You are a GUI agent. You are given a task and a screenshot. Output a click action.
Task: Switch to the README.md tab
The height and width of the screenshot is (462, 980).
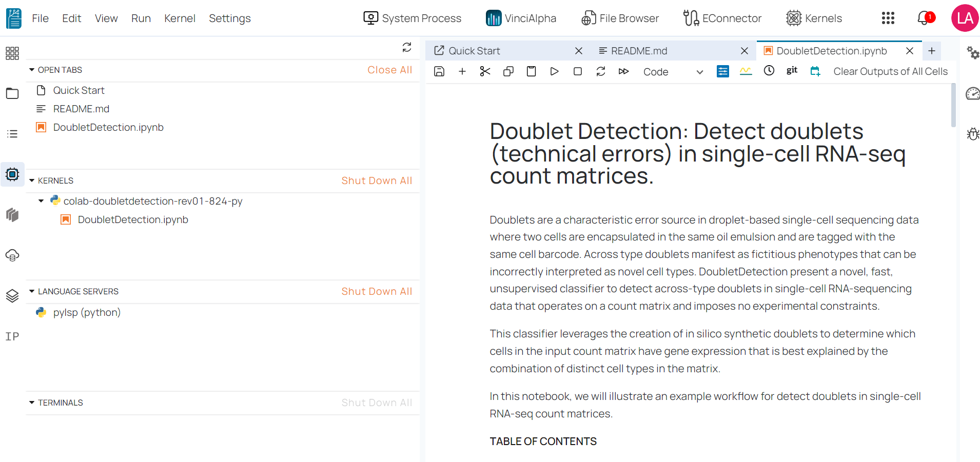639,51
